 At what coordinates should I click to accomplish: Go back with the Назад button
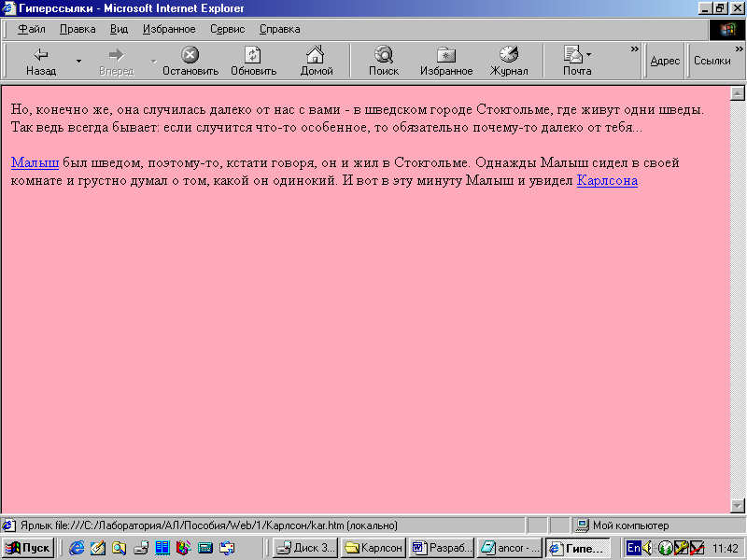pyautogui.click(x=40, y=61)
